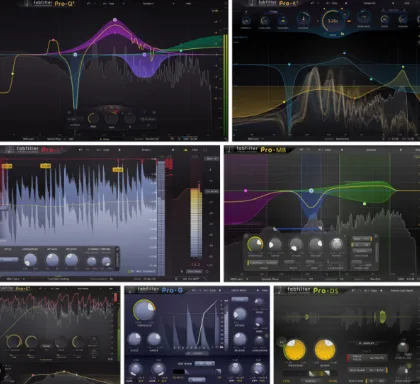This screenshot has height=384, width=420.
Task: Click the Range knob in Pro-MB band panel
Action: 275,245
